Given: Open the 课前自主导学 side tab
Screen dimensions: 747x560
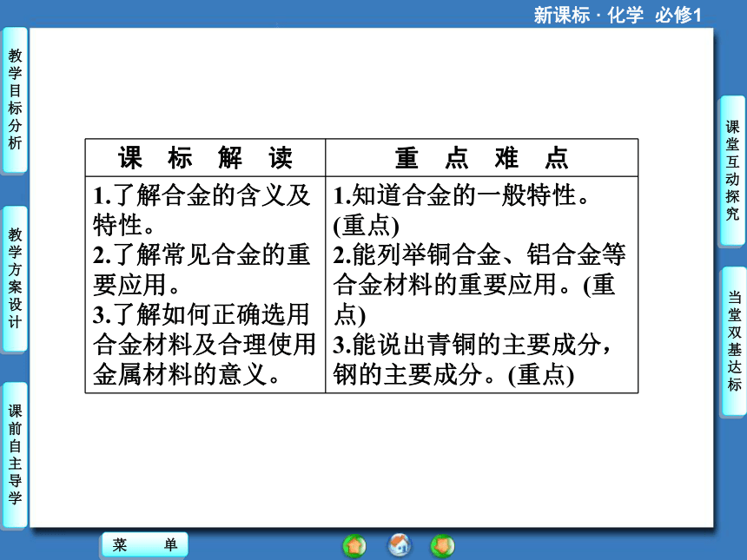Looking at the screenshot, I should click(15, 455).
